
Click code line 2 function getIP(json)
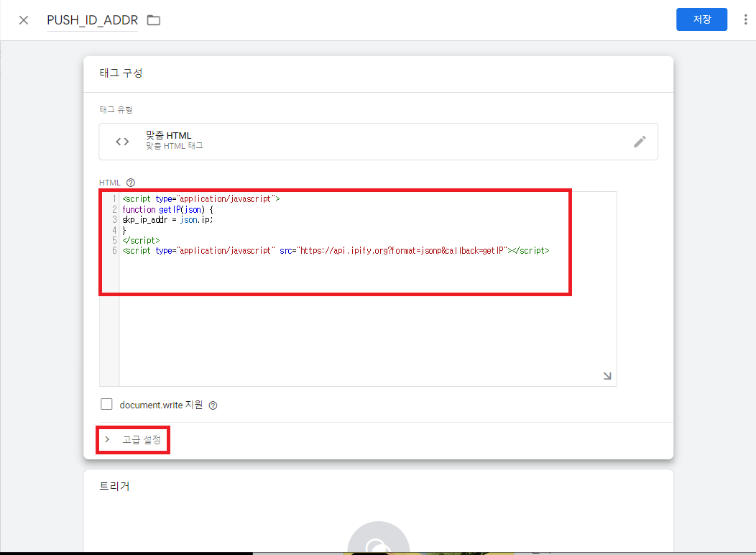167,210
